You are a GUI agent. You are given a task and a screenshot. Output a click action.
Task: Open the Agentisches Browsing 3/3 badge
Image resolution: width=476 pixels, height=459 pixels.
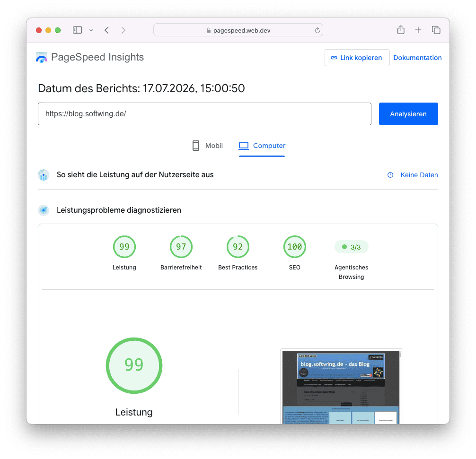tap(352, 247)
